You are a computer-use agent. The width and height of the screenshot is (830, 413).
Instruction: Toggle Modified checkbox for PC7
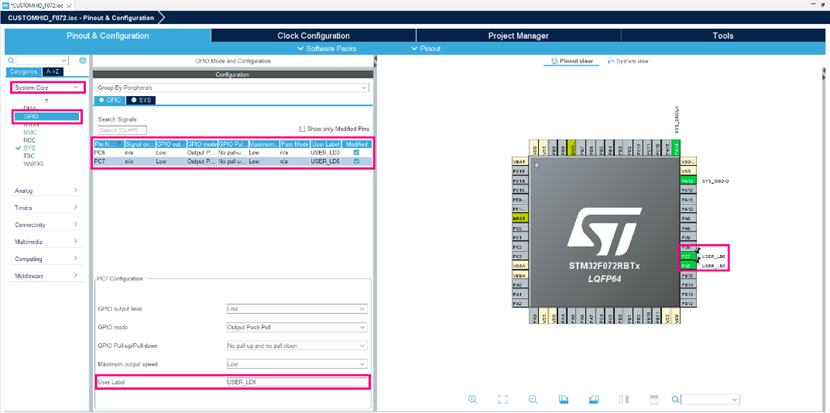tap(356, 161)
